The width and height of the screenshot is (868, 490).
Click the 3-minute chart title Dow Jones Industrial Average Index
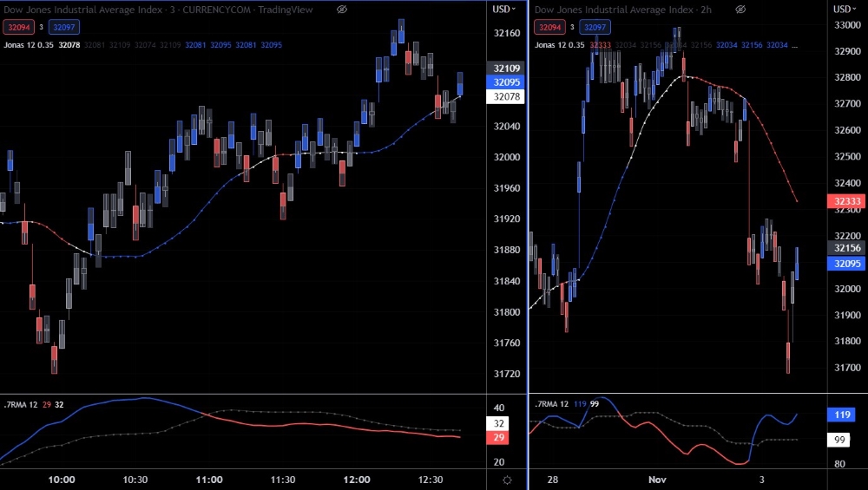point(83,10)
